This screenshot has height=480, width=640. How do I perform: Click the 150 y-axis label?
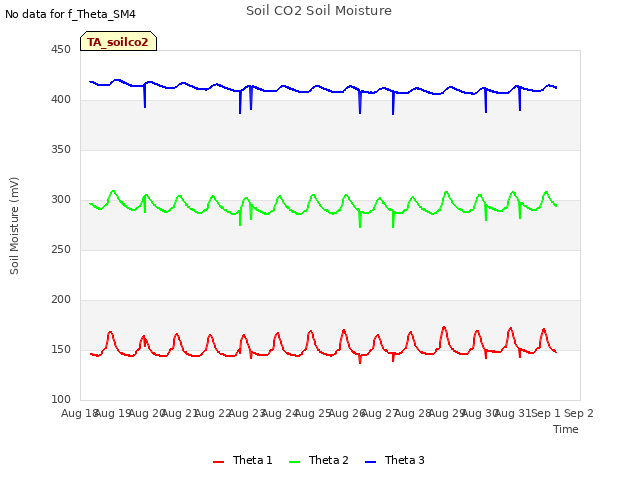61,349
